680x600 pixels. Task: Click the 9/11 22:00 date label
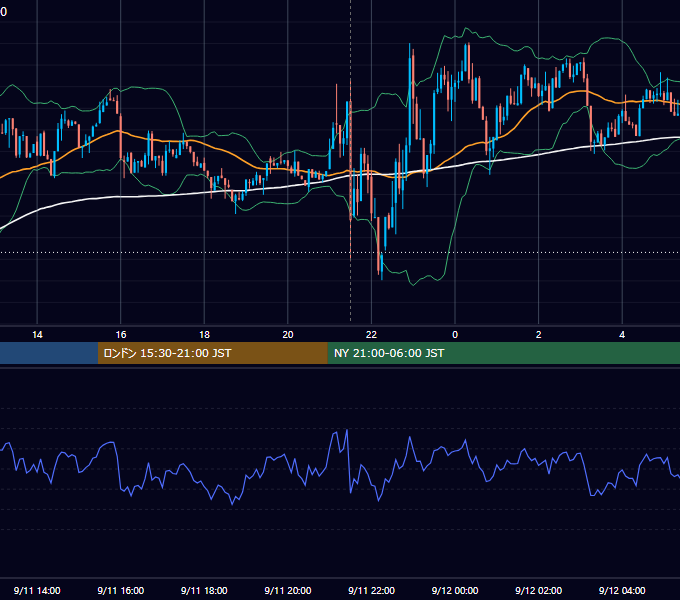371,590
